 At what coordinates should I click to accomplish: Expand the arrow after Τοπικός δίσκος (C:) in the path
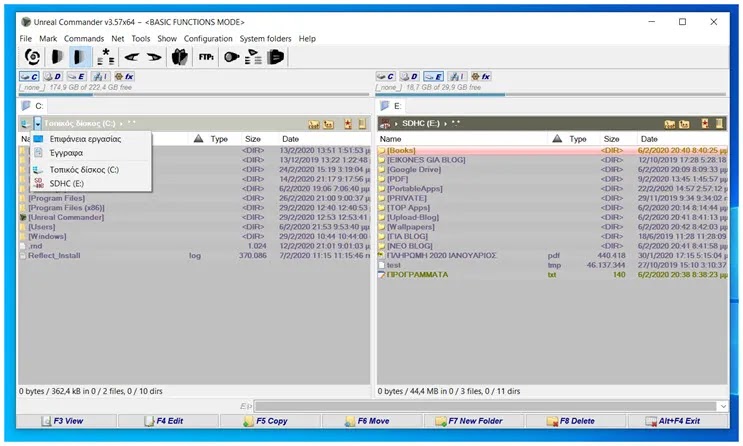click(x=121, y=124)
